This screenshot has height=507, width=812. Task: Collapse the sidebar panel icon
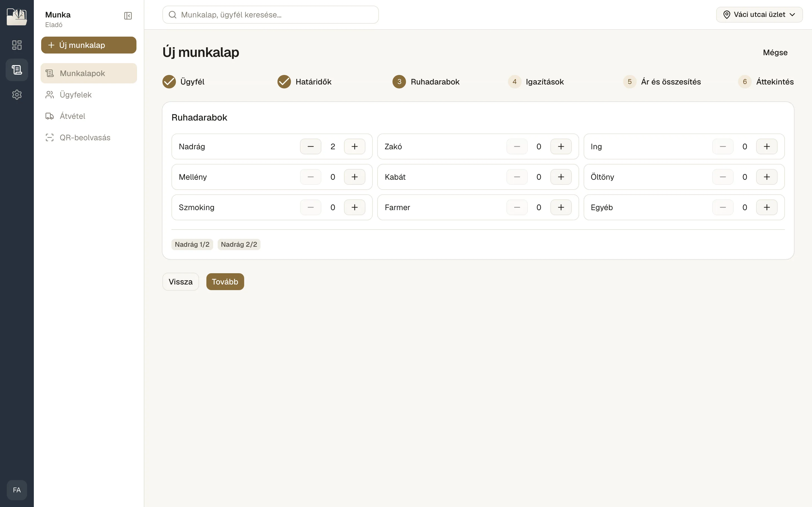(128, 16)
